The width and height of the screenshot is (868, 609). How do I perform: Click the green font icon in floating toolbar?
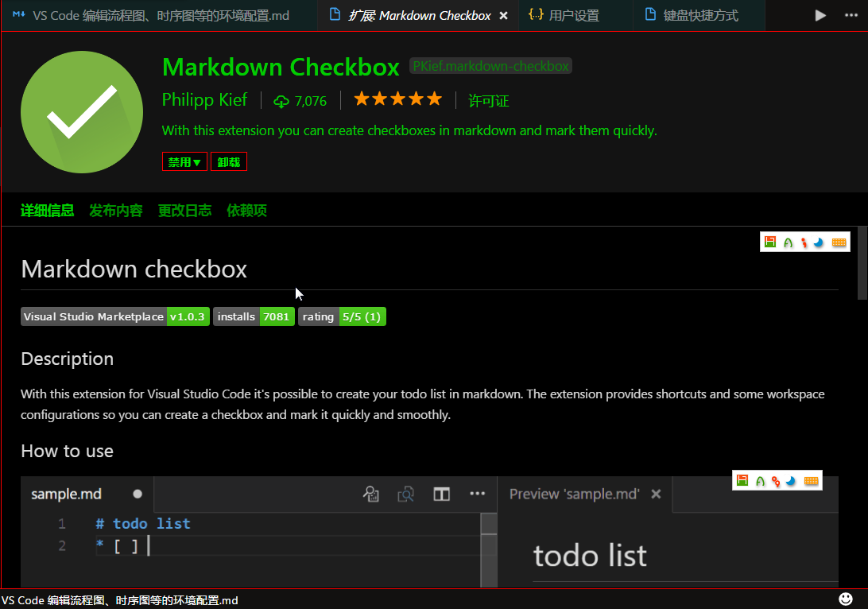click(787, 241)
